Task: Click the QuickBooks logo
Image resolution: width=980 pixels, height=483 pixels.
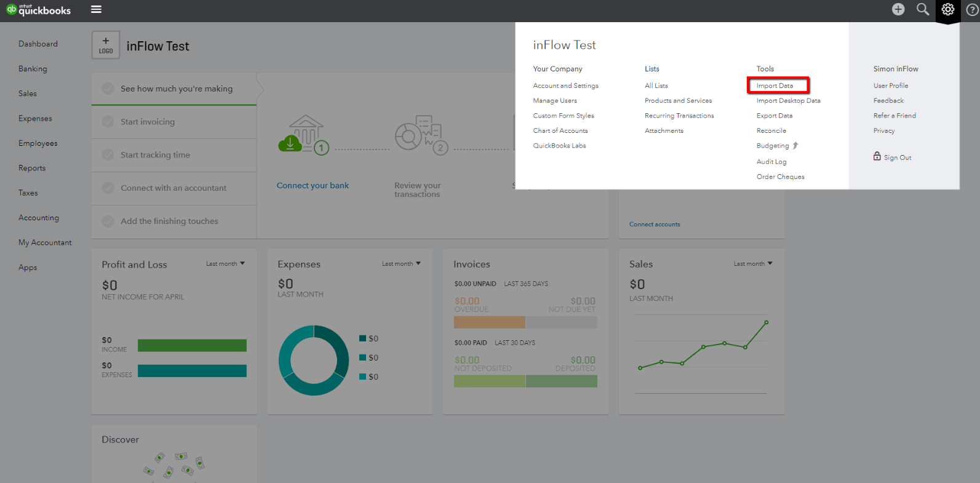Action: point(39,10)
